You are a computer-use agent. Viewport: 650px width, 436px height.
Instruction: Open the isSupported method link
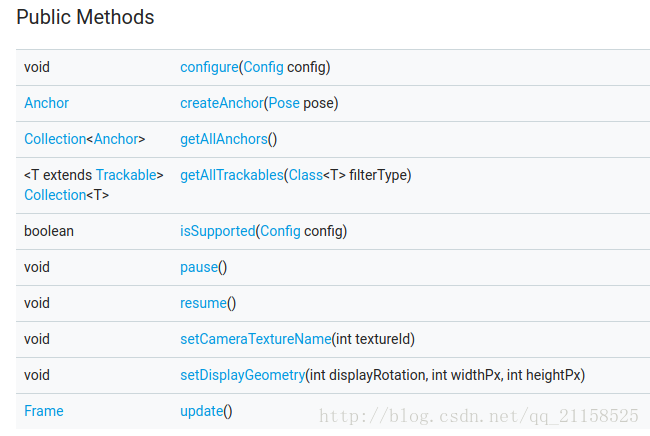click(218, 231)
